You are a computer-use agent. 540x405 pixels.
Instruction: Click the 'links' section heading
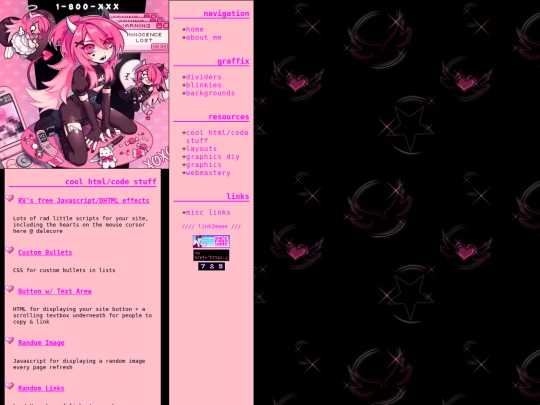click(x=238, y=196)
